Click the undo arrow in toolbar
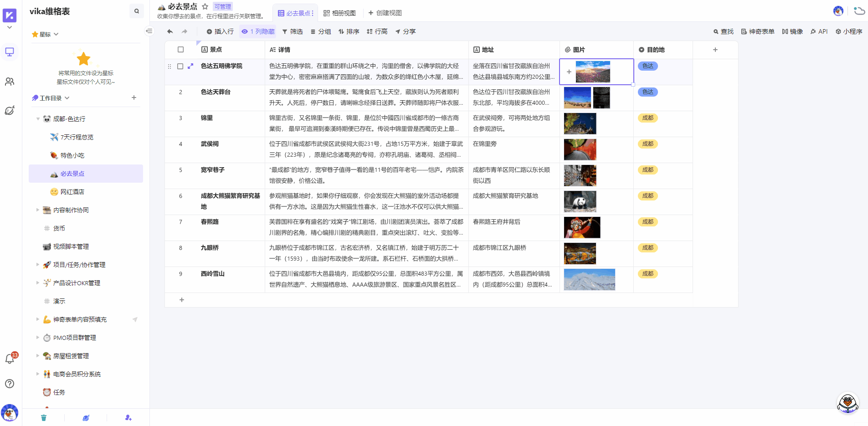868x426 pixels. point(170,31)
